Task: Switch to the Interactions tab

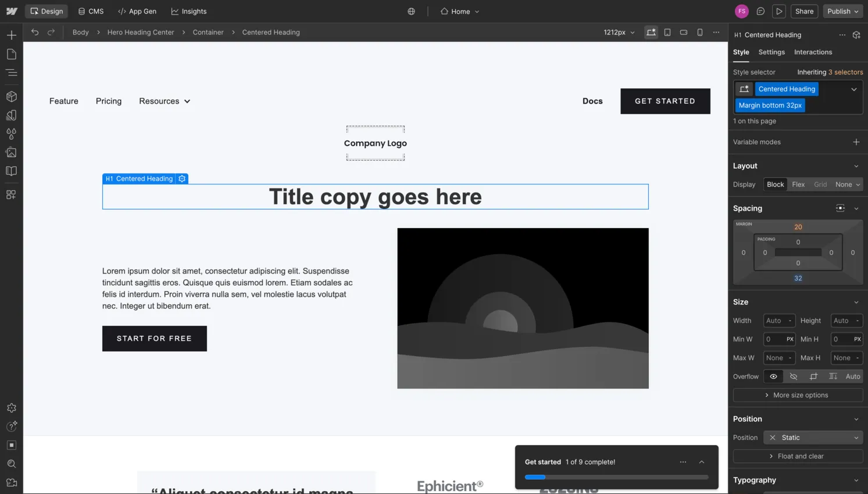Action: (812, 52)
